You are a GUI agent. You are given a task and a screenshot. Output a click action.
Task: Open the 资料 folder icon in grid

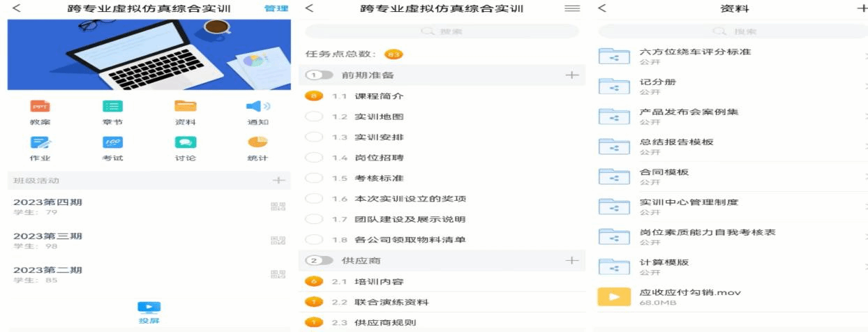[185, 106]
